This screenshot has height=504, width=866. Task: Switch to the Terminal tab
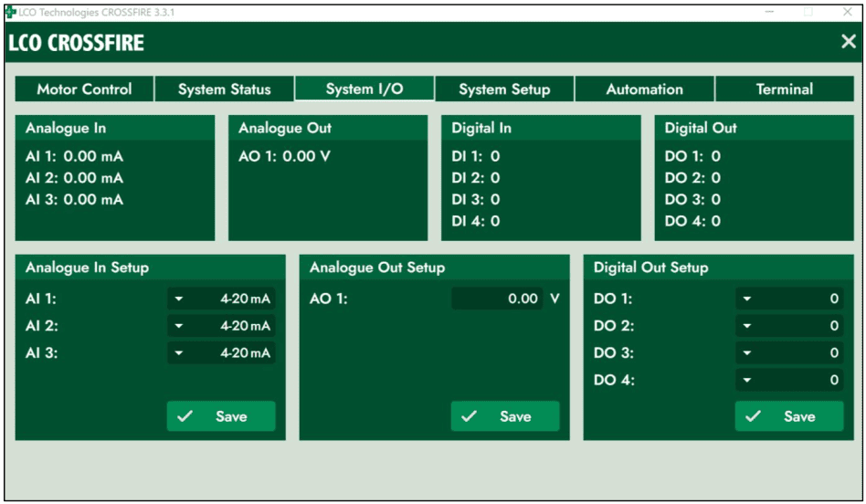785,89
